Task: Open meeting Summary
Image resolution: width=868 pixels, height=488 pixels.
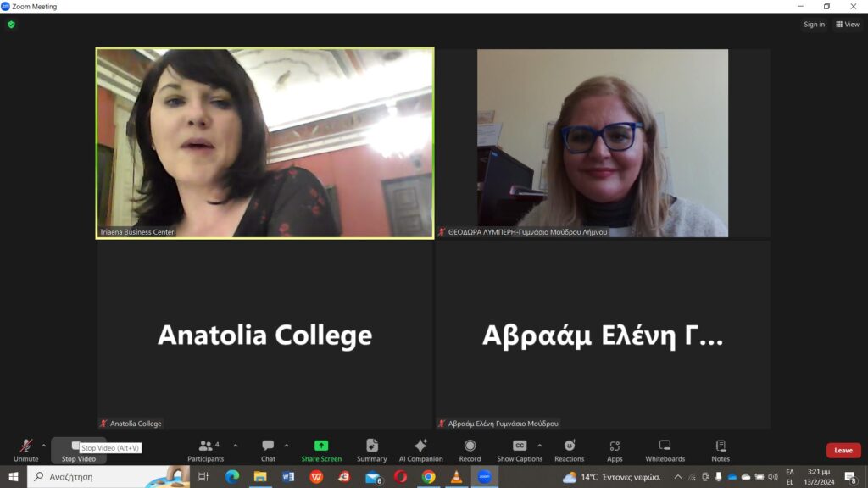Action: [371, 451]
